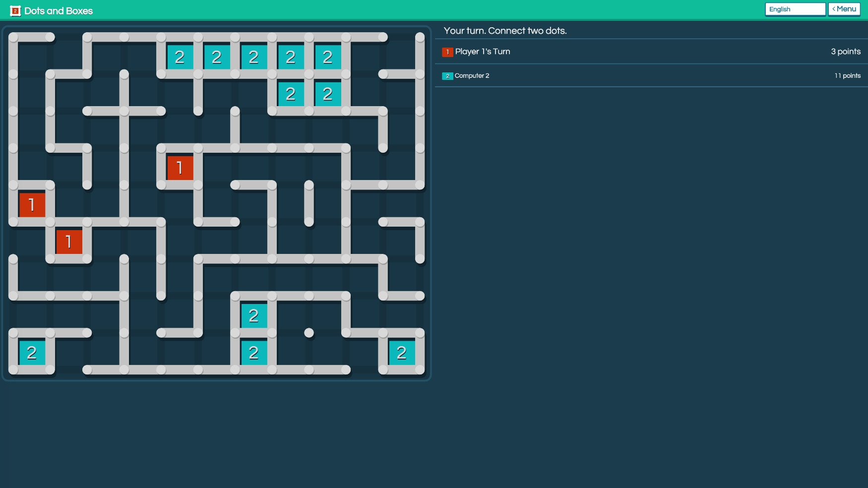Click the "Dots and Boxes" title text
Image resolution: width=868 pixels, height=488 pixels.
(59, 11)
